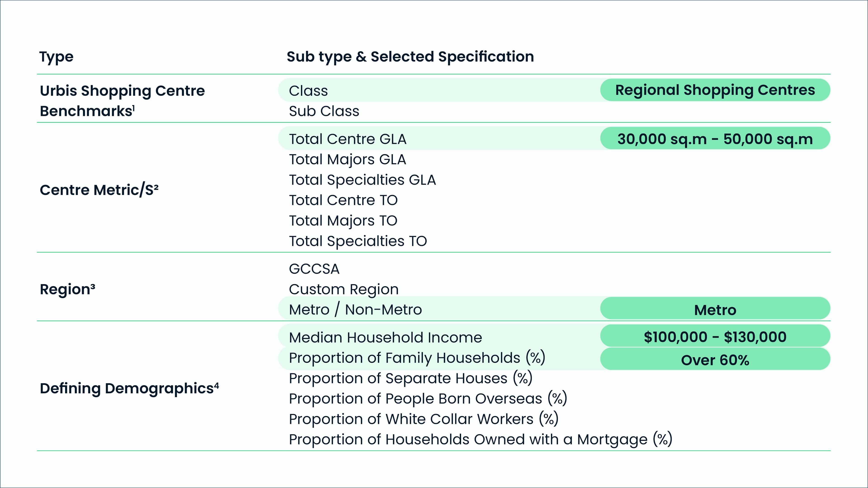Click Total Specialties GLA option

click(362, 180)
